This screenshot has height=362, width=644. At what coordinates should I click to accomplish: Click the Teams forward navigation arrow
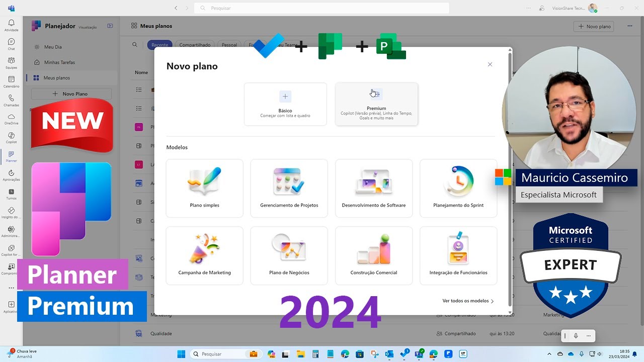[x=187, y=8]
